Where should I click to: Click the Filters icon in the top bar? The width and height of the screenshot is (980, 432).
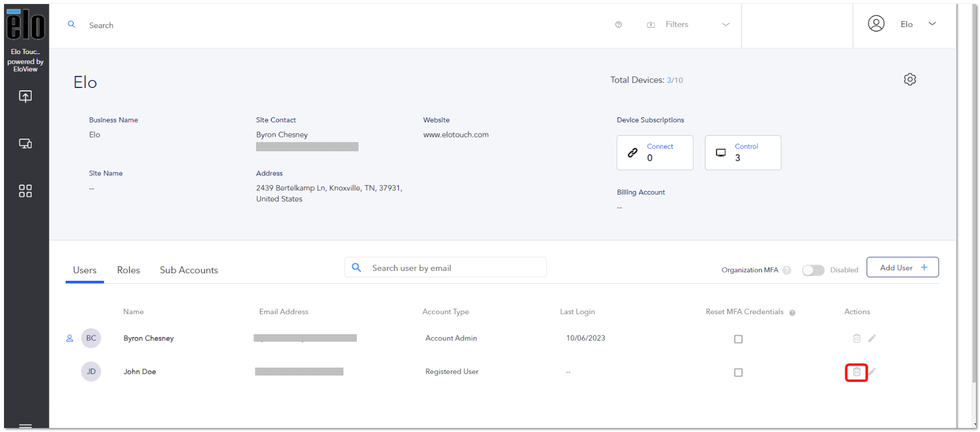coord(651,25)
